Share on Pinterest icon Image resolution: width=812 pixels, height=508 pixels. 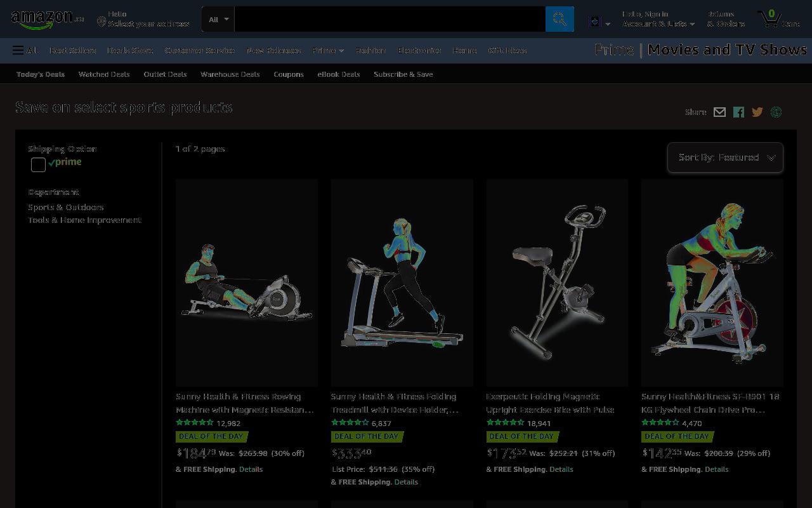776,112
